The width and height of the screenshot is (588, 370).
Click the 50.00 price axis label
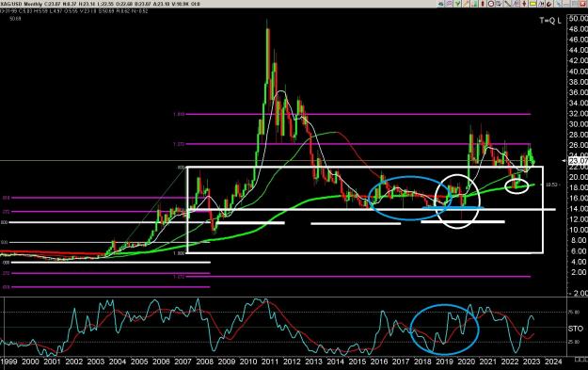tap(579, 19)
